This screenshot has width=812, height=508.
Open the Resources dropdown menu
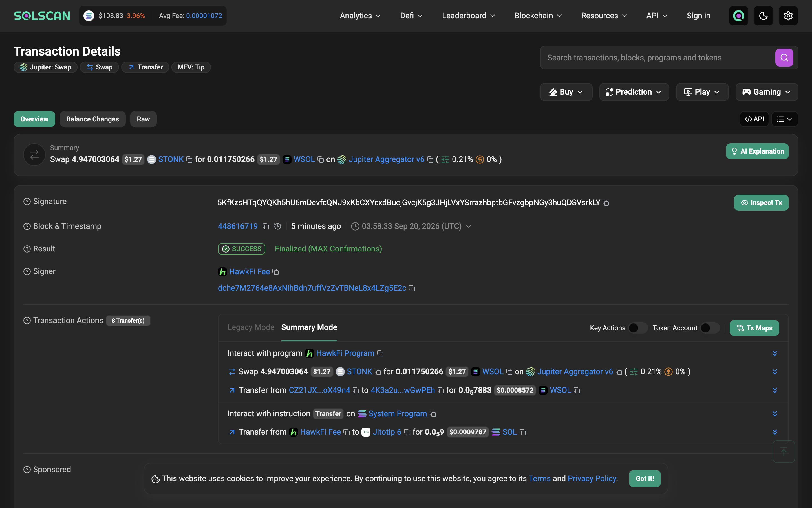pyautogui.click(x=604, y=16)
